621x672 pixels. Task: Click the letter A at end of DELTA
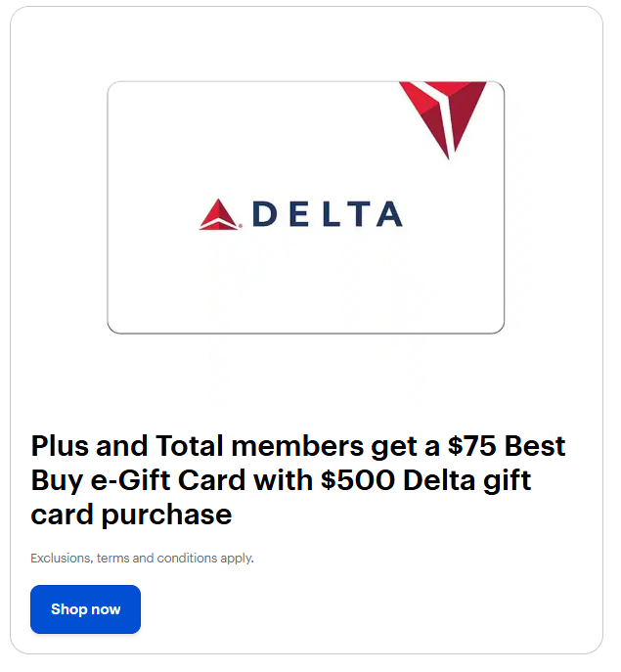click(x=389, y=214)
